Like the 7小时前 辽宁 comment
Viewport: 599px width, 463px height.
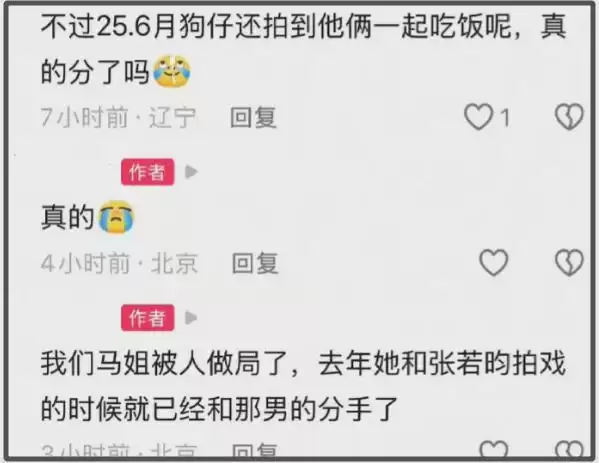478,117
